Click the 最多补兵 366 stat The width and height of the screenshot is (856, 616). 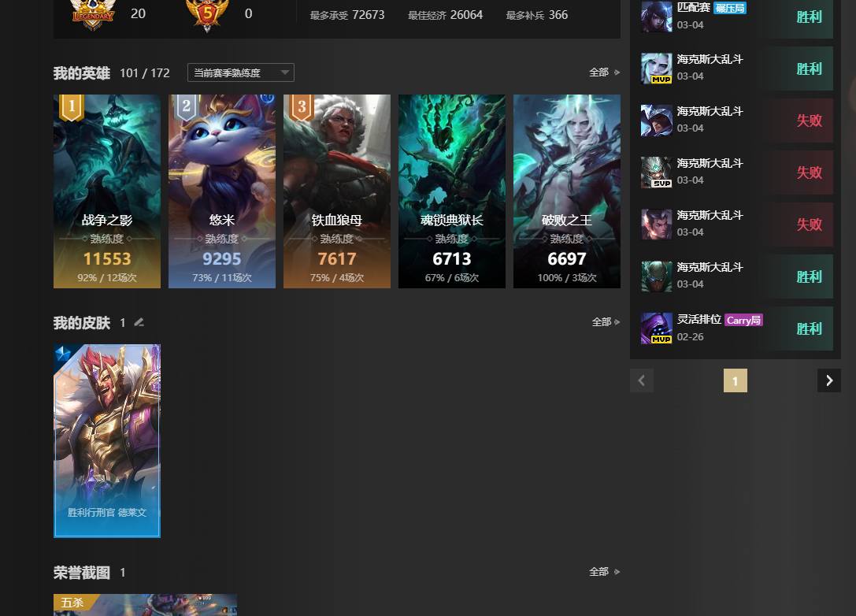(x=536, y=15)
